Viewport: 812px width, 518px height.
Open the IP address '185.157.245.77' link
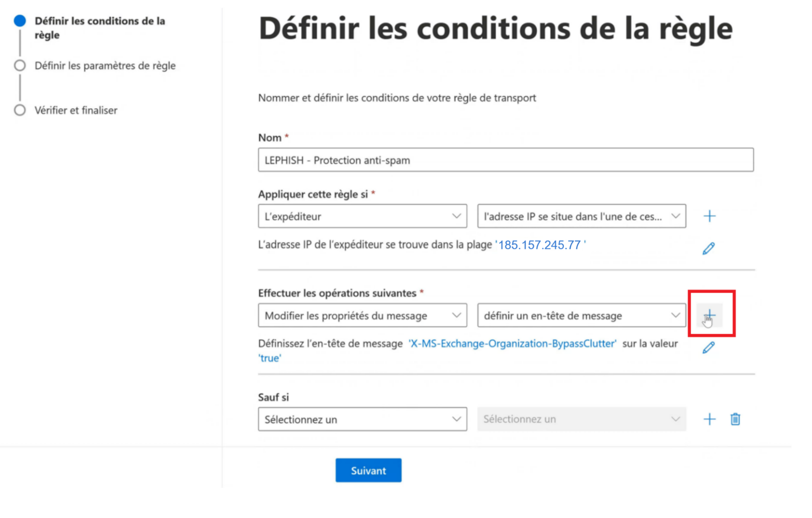(x=539, y=245)
